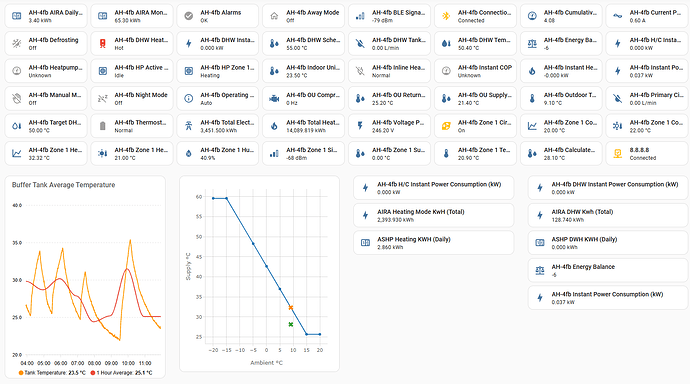Click the BLE Signal strength bars icon
690x384 pixels.
360,16
